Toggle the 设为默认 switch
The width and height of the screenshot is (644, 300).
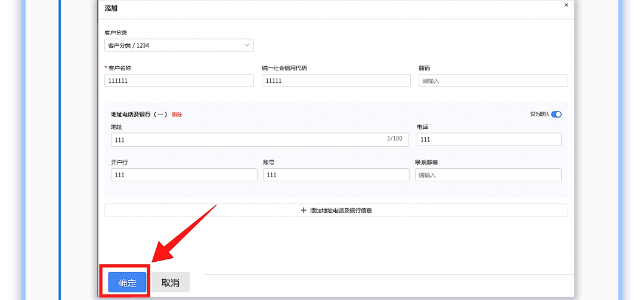(x=556, y=115)
